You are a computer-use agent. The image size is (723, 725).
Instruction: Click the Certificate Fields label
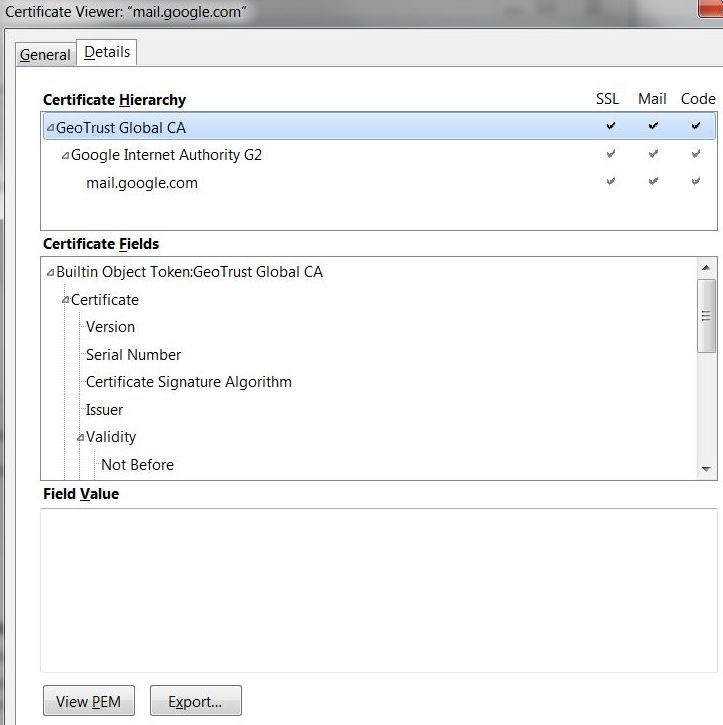(101, 244)
